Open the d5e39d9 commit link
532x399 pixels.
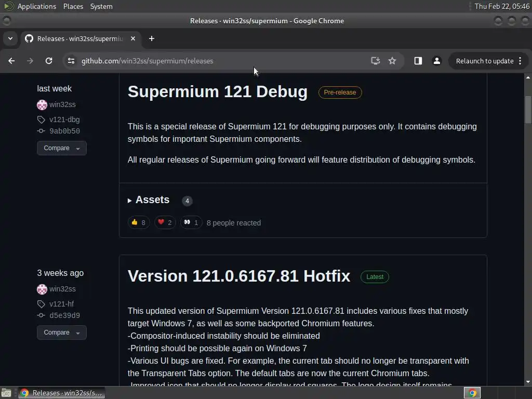(x=65, y=315)
